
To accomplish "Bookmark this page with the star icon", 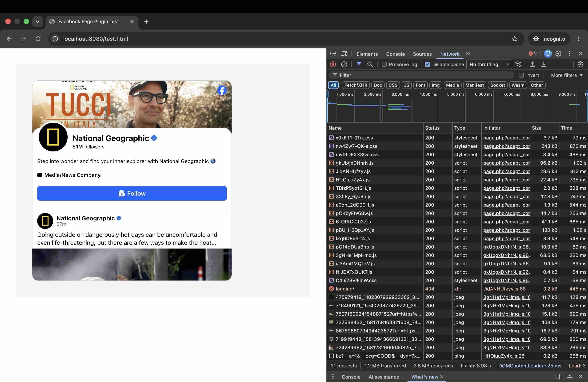I will click(x=515, y=39).
